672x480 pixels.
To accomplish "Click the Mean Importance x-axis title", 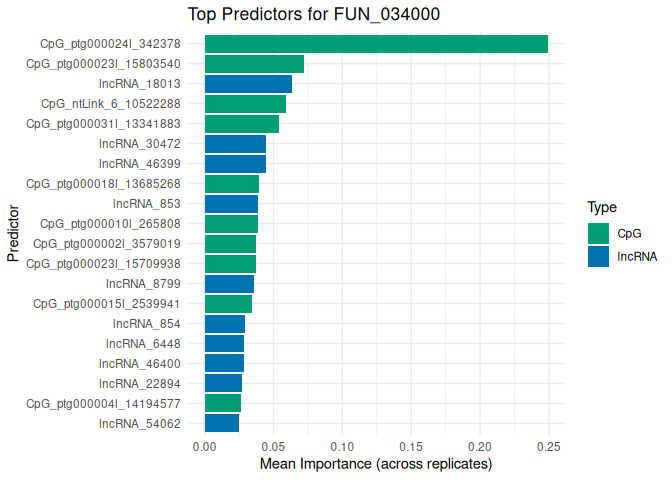I will point(376,465).
